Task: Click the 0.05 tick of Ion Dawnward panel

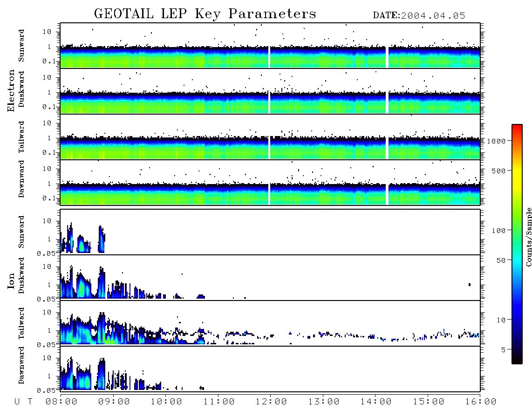Action: (x=46, y=390)
